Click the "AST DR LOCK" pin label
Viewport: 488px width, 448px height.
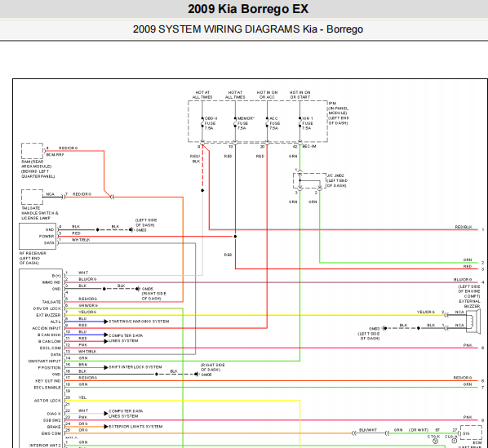(47, 401)
